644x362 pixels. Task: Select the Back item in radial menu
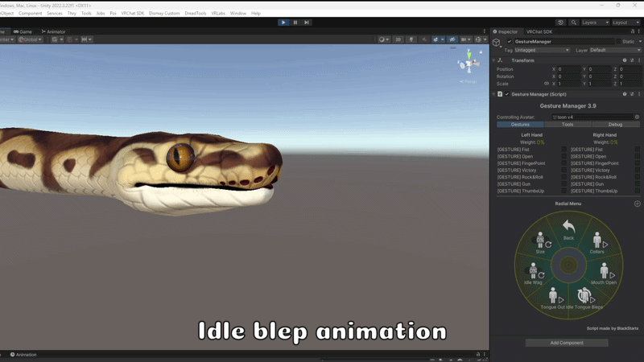[568, 230]
